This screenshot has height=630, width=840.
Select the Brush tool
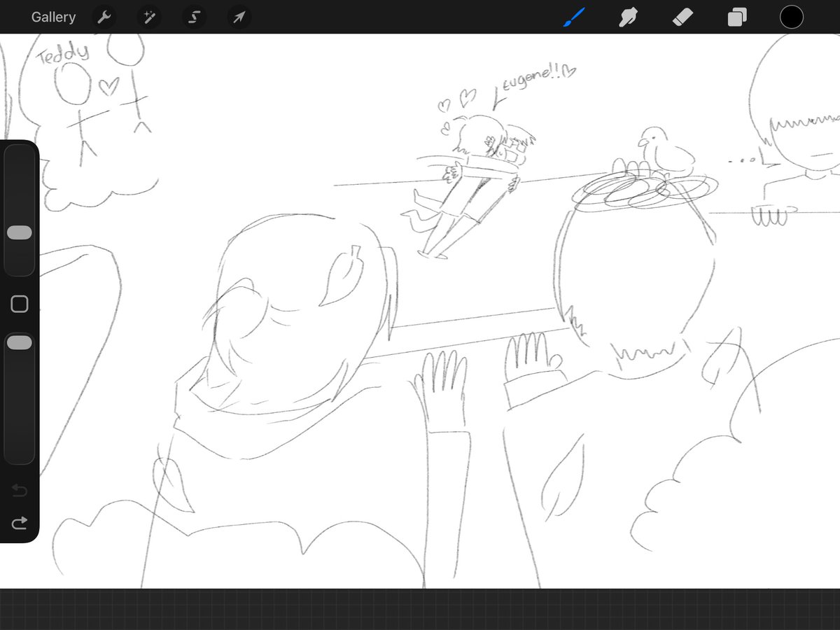pos(573,17)
